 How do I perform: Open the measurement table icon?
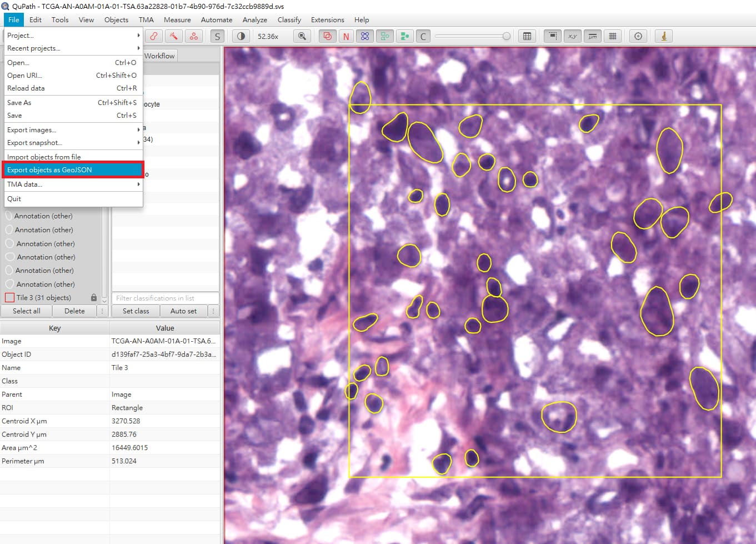point(527,36)
